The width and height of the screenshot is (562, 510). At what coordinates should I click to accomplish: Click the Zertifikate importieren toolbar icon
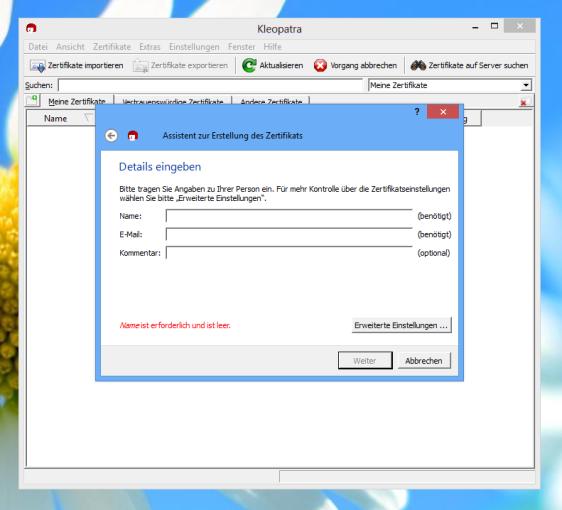(x=37, y=66)
